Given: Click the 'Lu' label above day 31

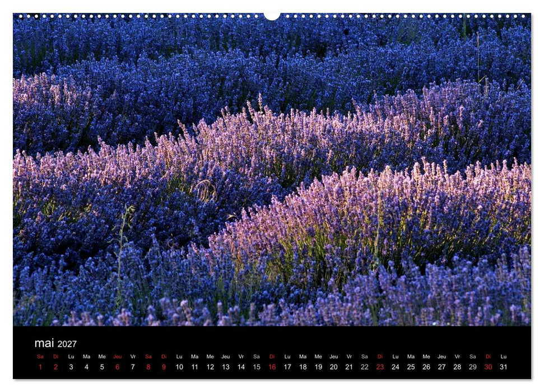Looking at the screenshot, I should (504, 357).
